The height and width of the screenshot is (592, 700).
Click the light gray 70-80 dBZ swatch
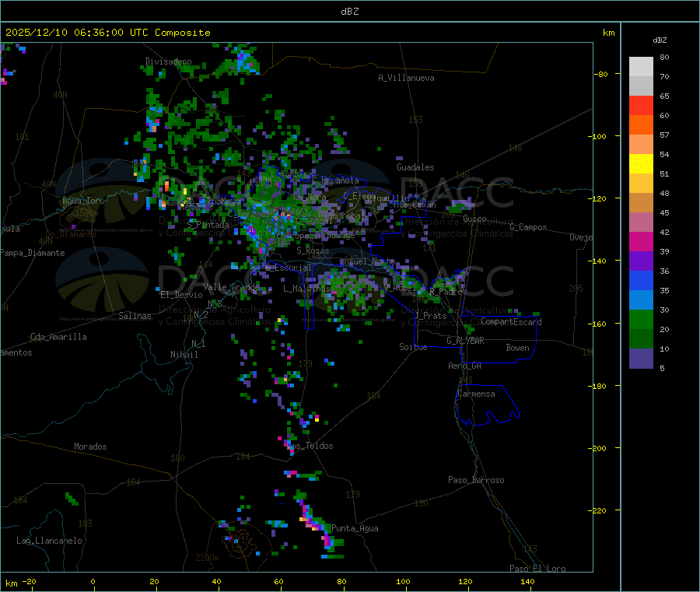(x=641, y=67)
